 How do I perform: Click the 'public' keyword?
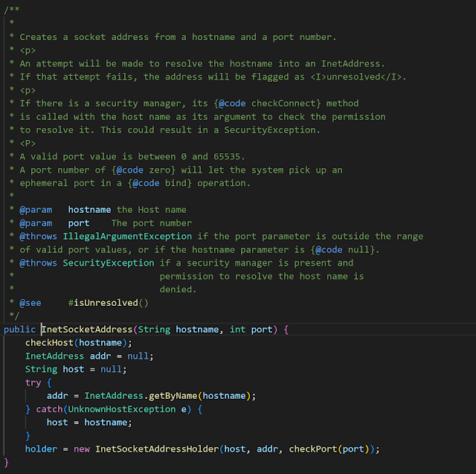[19, 329]
